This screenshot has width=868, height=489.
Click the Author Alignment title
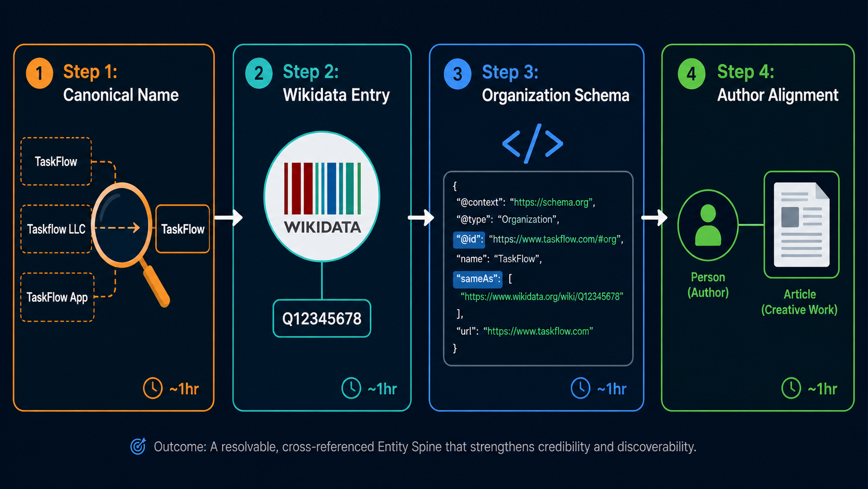coord(778,95)
